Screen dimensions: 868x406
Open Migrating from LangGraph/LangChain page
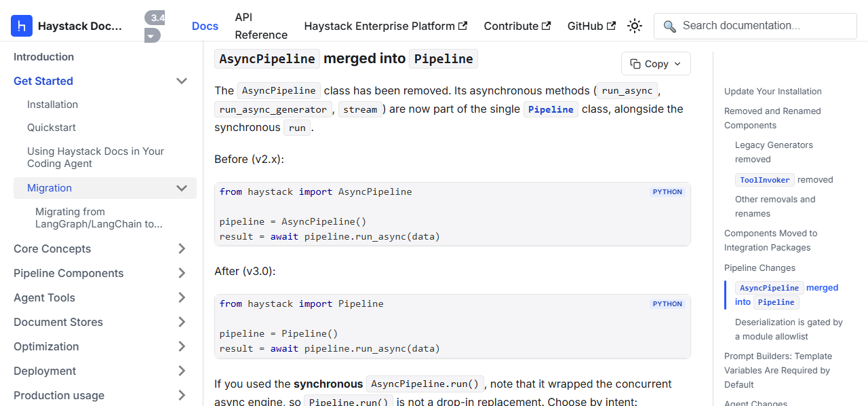99,218
